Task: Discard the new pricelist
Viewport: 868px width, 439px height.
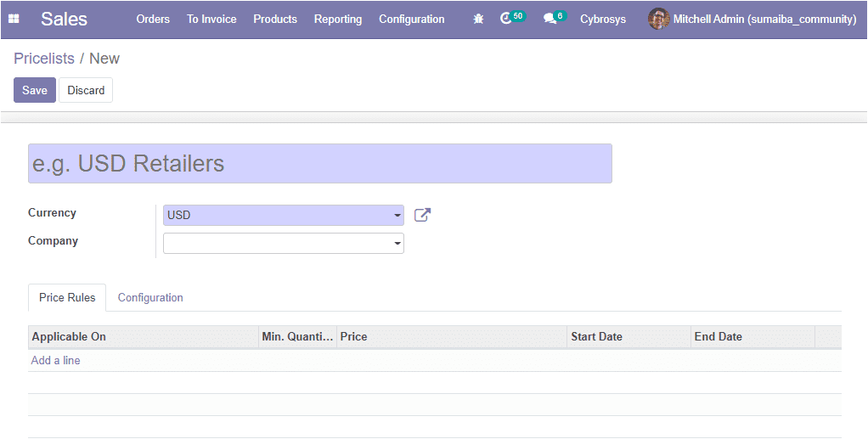Action: tap(86, 90)
